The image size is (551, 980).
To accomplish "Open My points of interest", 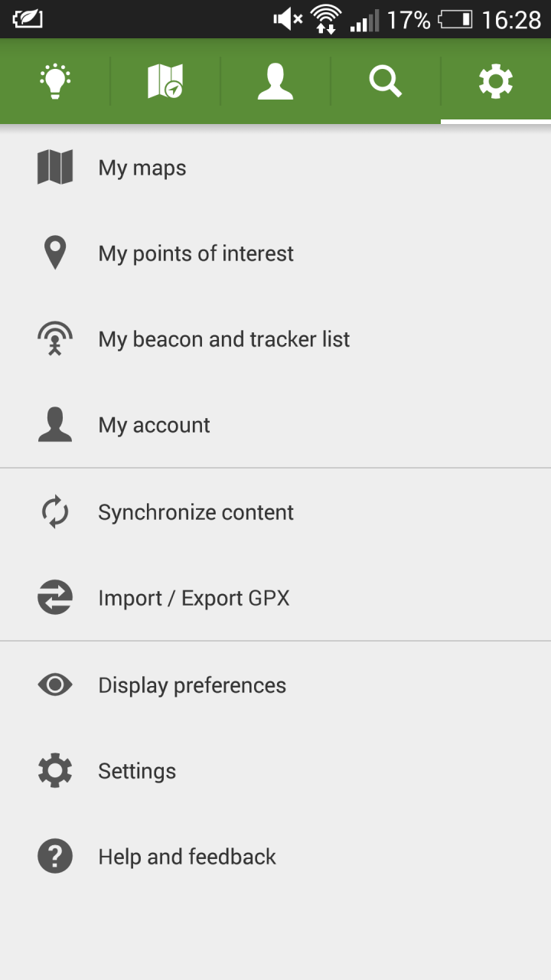I will pos(196,253).
